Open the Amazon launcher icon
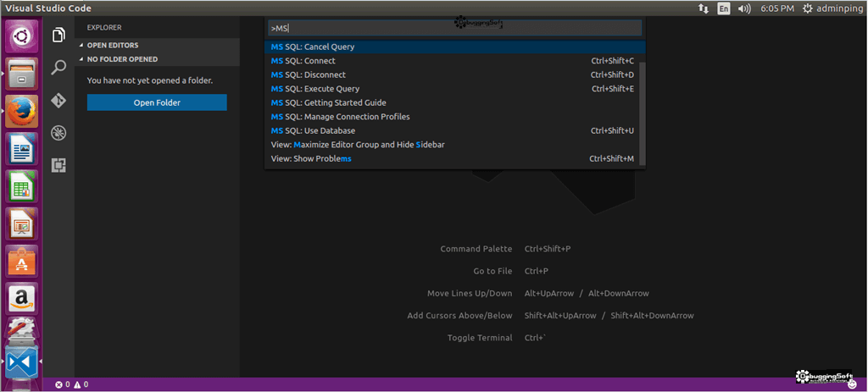The height and width of the screenshot is (392, 868). [x=22, y=299]
